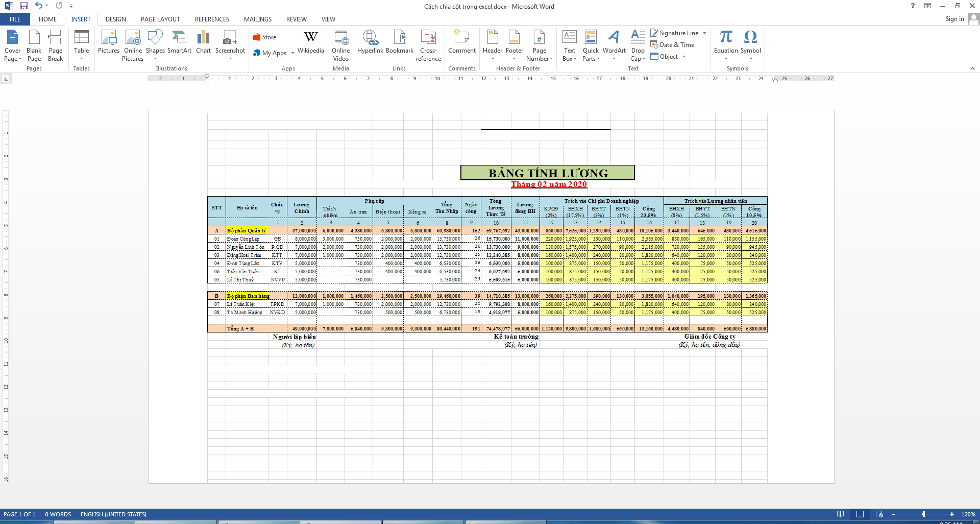Switch to the MAILINGS tab
Image resolution: width=980 pixels, height=524 pixels.
pos(258,19)
